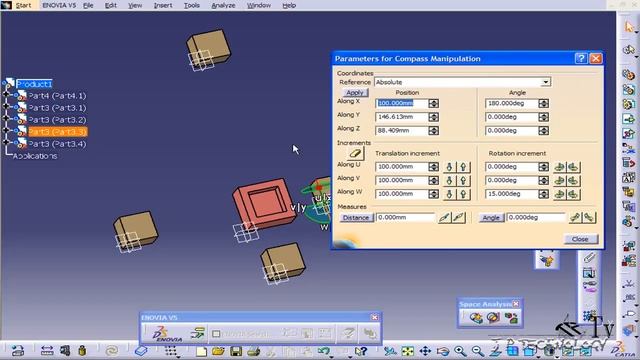
Task: Open the File menu
Action: tap(88, 5)
